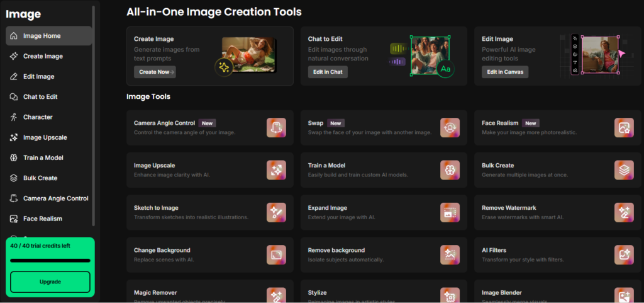Click the Sketch to Image card icon
This screenshot has height=303, width=644.
coord(276,212)
